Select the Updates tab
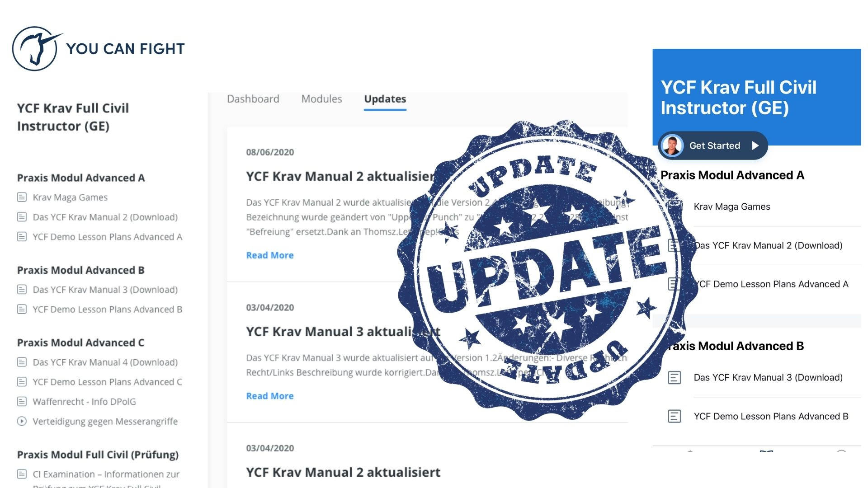The width and height of the screenshot is (868, 488). (385, 99)
